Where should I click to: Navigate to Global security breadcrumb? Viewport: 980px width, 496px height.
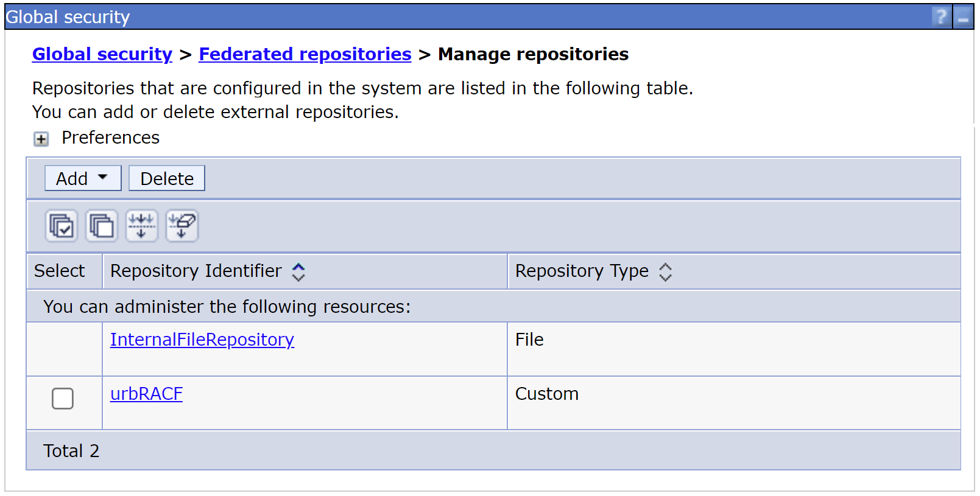[x=102, y=54]
